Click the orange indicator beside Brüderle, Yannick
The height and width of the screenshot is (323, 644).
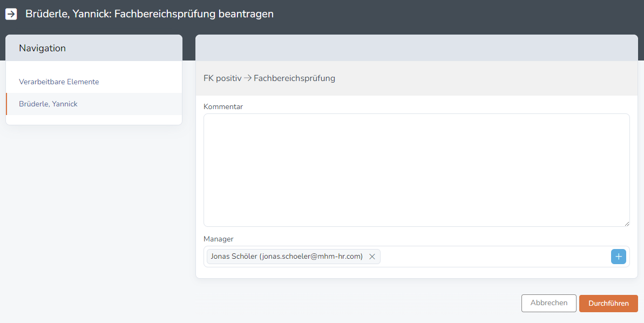(x=6, y=104)
